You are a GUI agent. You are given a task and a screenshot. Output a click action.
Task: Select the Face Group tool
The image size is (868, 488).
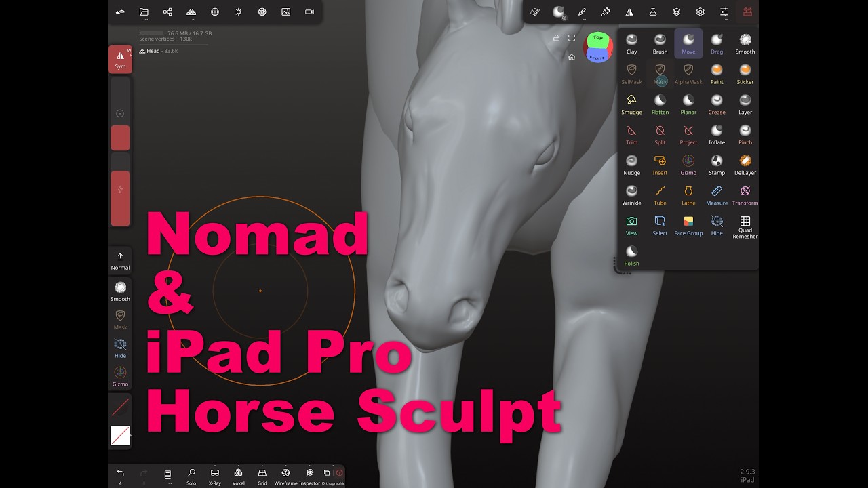pos(688,226)
